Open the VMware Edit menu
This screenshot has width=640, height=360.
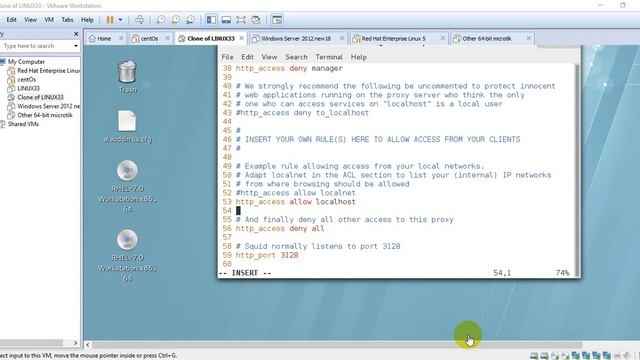pyautogui.click(x=11, y=20)
